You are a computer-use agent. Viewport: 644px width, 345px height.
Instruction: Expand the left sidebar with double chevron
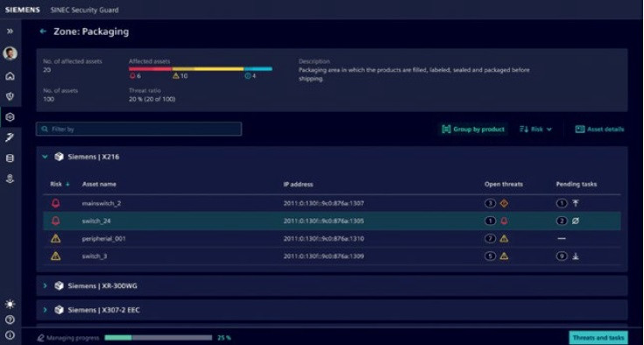point(10,32)
